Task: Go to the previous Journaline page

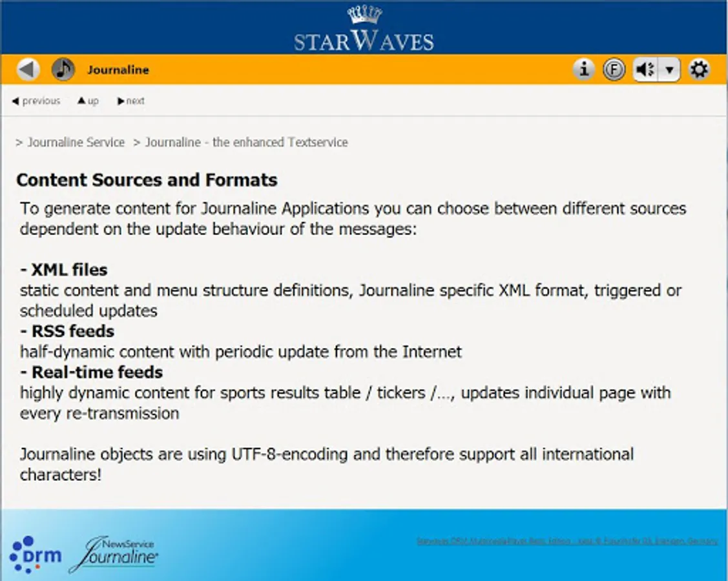Action: [36, 101]
